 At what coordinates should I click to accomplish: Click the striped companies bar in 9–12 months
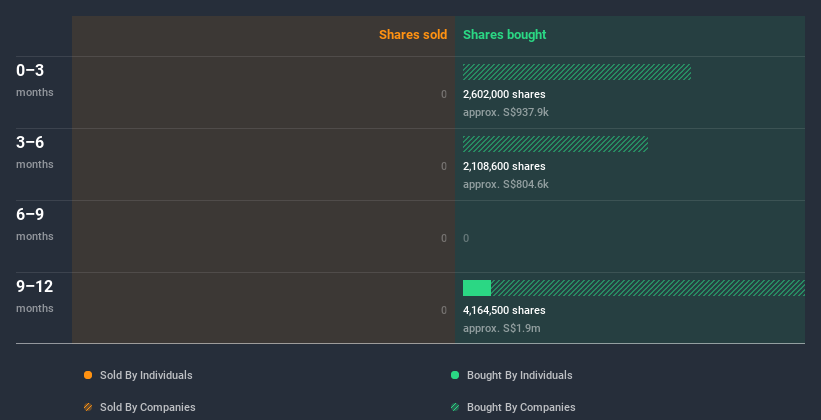coord(648,288)
